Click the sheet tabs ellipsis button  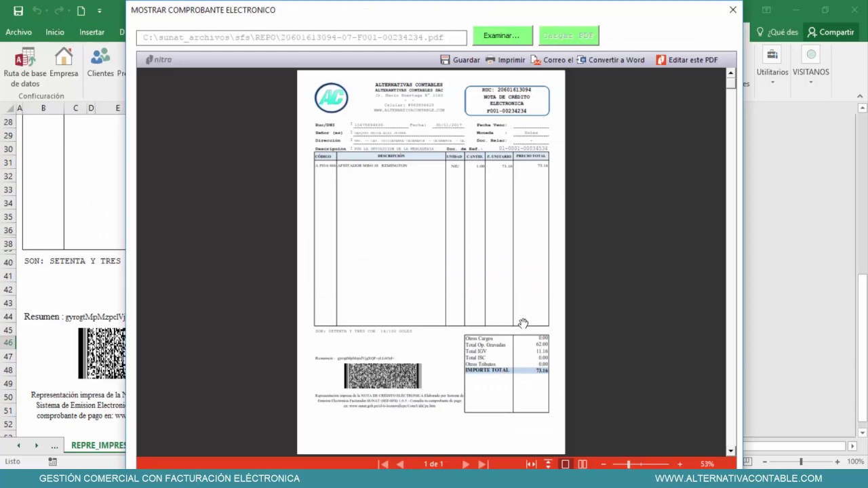54,445
